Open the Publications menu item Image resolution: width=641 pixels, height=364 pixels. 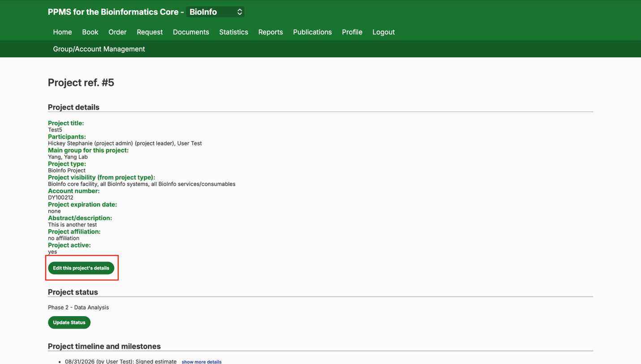(312, 32)
